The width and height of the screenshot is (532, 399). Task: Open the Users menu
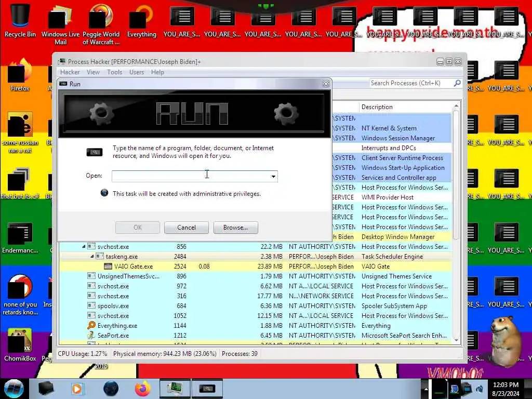[137, 72]
